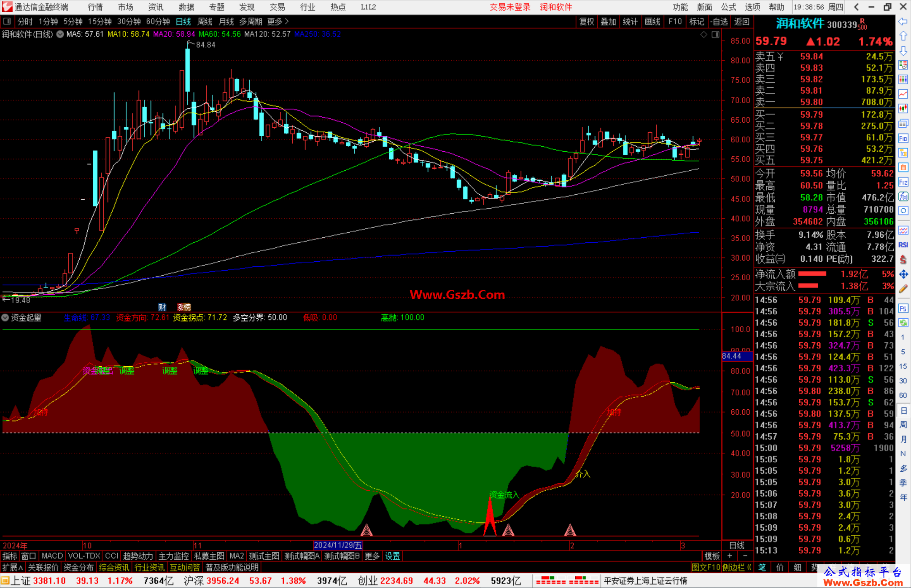Click the up arrow icon in right sidebar
This screenshot has height=588, width=911.
903,36
